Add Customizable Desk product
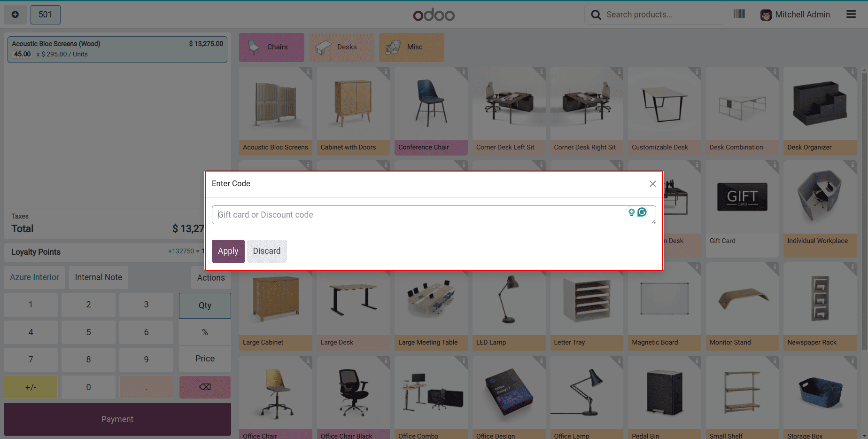The width and height of the screenshot is (868, 439). point(665,111)
